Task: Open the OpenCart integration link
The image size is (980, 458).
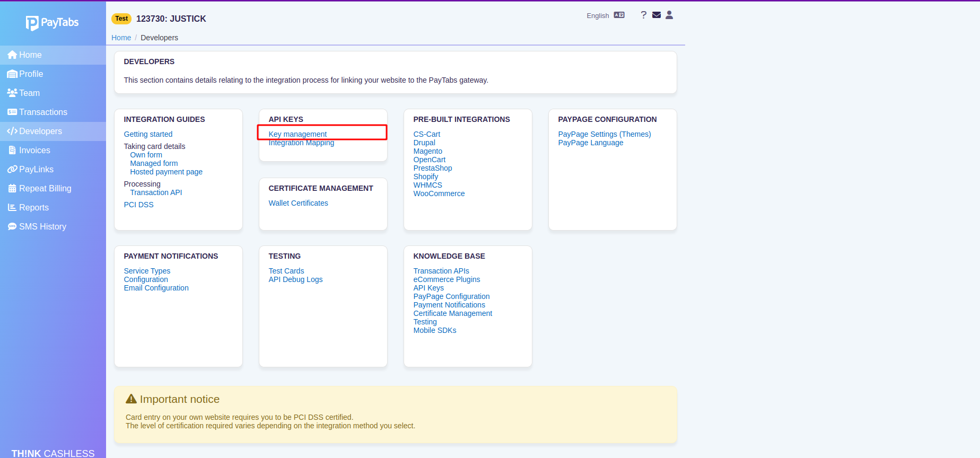Action: click(430, 160)
